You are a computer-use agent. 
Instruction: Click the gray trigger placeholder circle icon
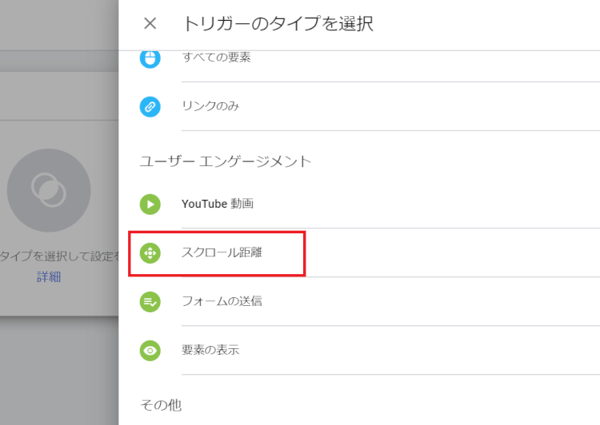49,190
